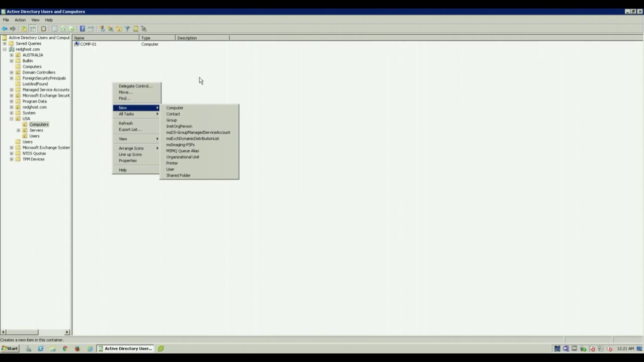Screen dimensions: 644x362
Task: Expand the Builtin container
Action: point(12,61)
